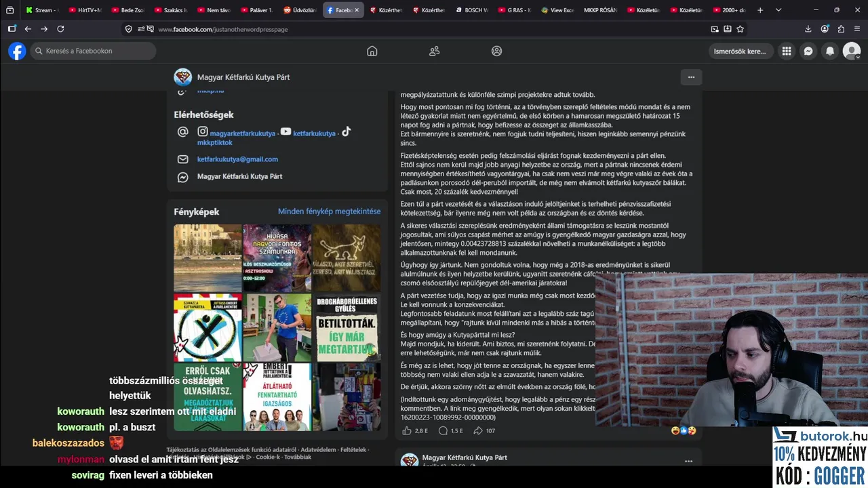Screen dimensions: 868x488
Task: Click the Ismerősök kere... button
Action: pos(740,51)
